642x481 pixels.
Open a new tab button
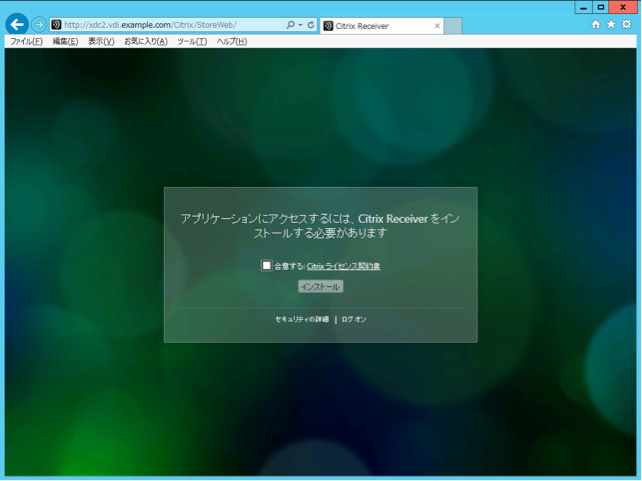(453, 26)
